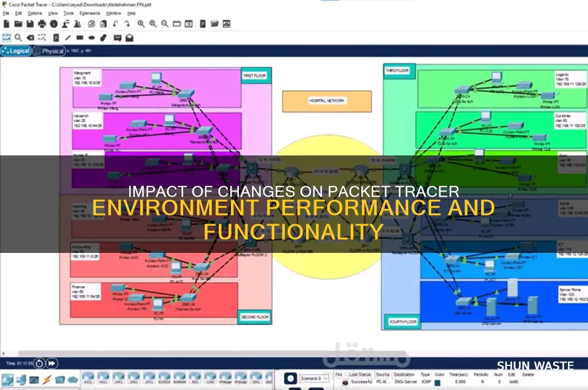The width and height of the screenshot is (588, 390).
Task: Switch to the Physical workspace tab
Action: tap(49, 51)
